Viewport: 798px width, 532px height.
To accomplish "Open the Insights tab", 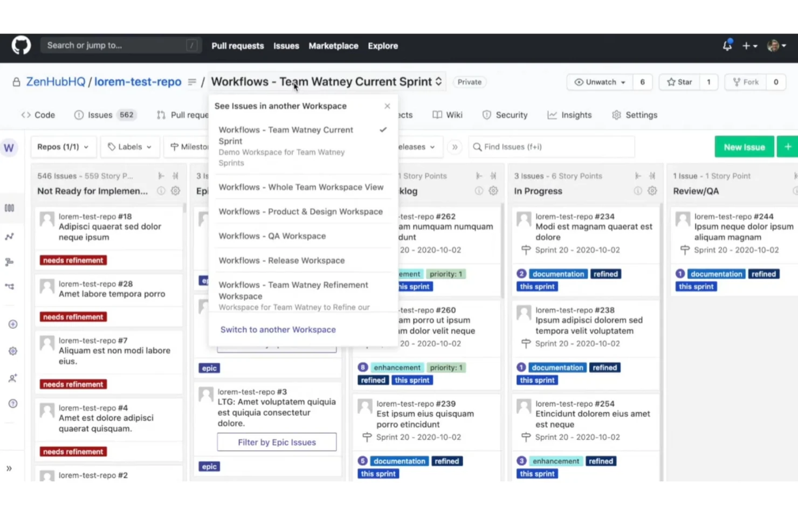I will point(569,115).
